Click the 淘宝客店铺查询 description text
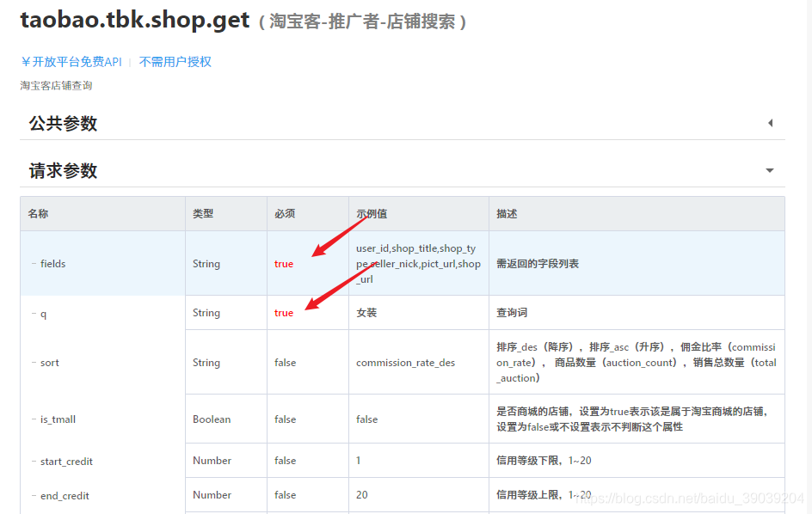This screenshot has height=514, width=812. click(x=56, y=86)
